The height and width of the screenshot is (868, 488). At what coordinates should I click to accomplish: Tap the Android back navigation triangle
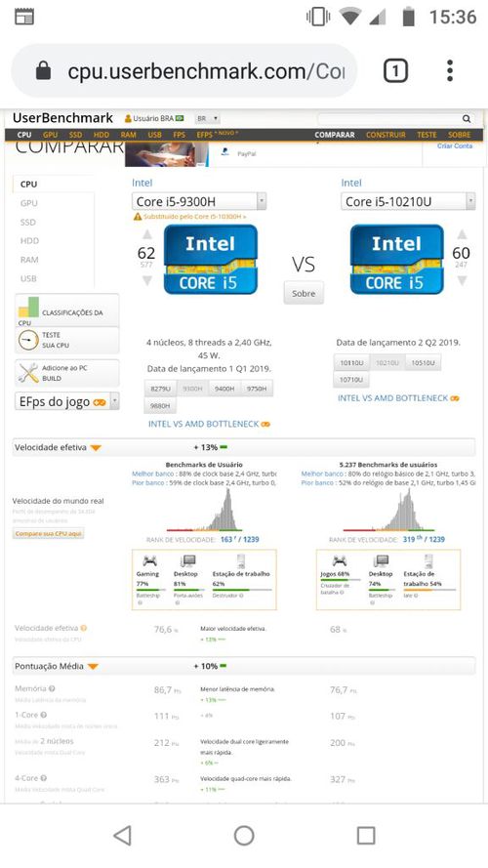click(x=122, y=836)
